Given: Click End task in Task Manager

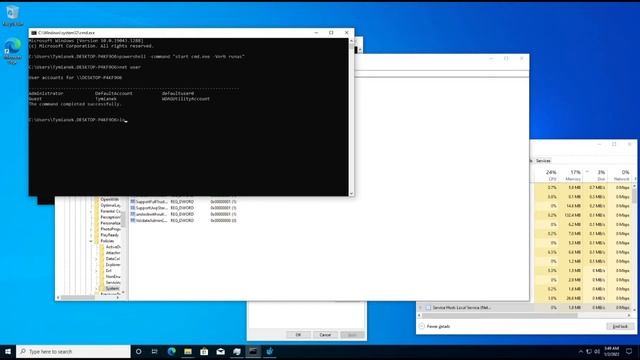Looking at the screenshot, I should tap(620, 326).
